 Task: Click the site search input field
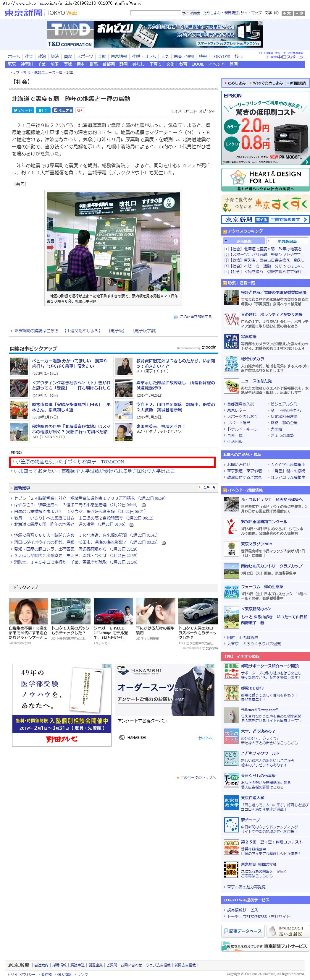(x=155, y=13)
